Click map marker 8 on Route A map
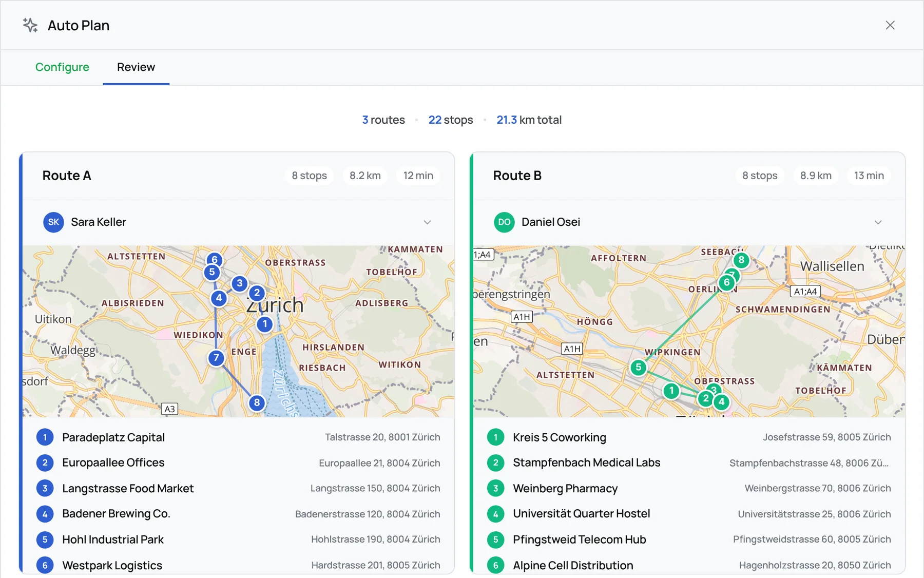The image size is (924, 578). (x=257, y=403)
